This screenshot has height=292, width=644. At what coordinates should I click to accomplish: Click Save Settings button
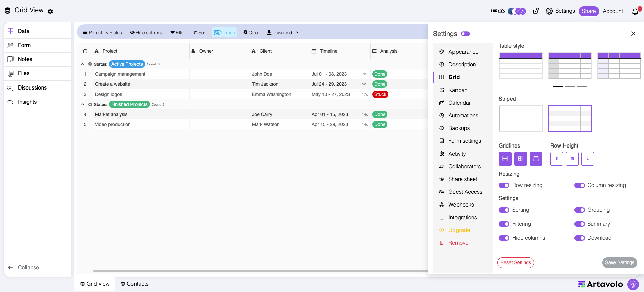tap(620, 262)
